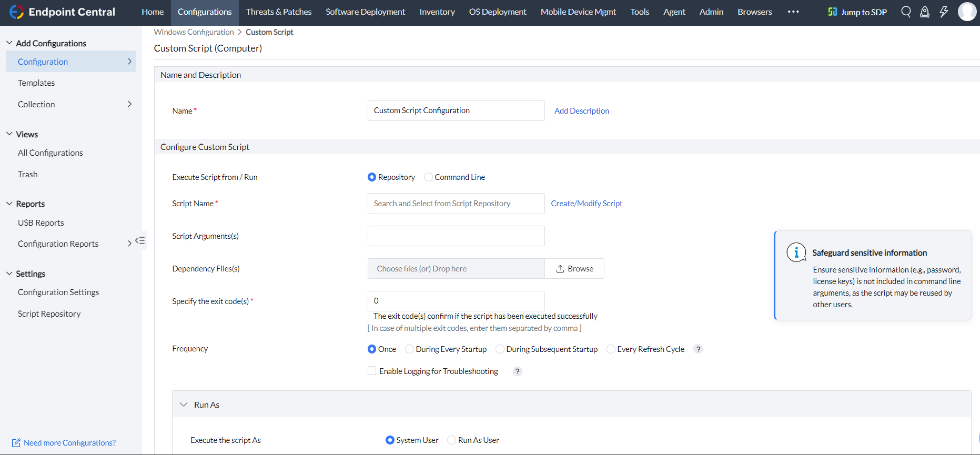The width and height of the screenshot is (980, 455).
Task: Select the Command Line radio button
Action: click(428, 177)
